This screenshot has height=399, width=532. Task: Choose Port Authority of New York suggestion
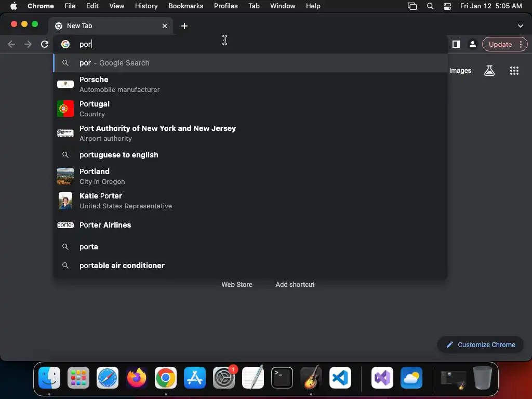250,133
